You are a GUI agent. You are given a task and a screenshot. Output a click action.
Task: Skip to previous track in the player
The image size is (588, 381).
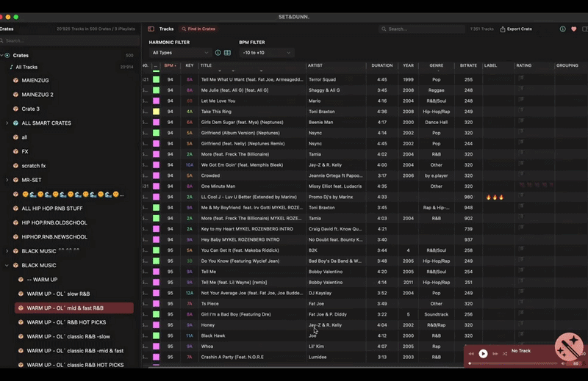point(471,354)
